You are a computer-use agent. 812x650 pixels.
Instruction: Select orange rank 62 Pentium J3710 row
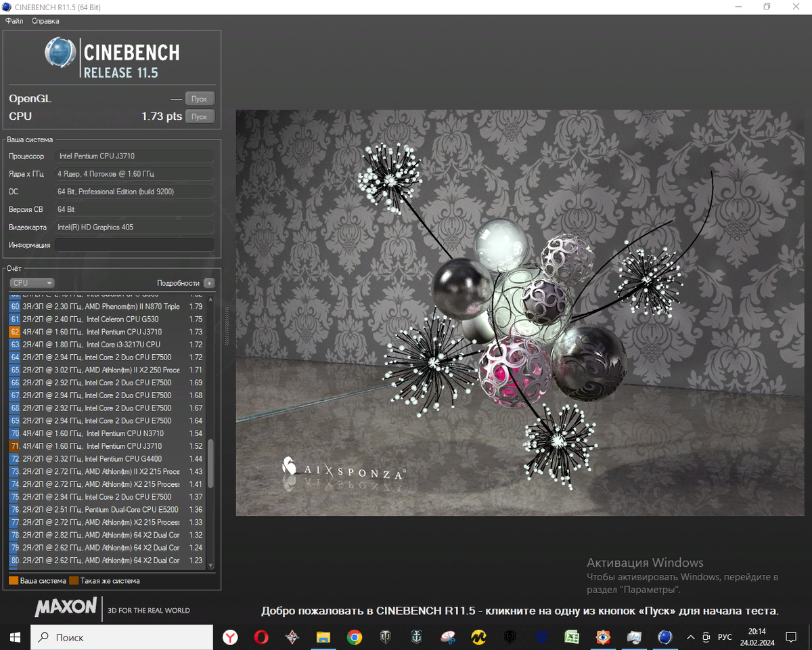(107, 332)
